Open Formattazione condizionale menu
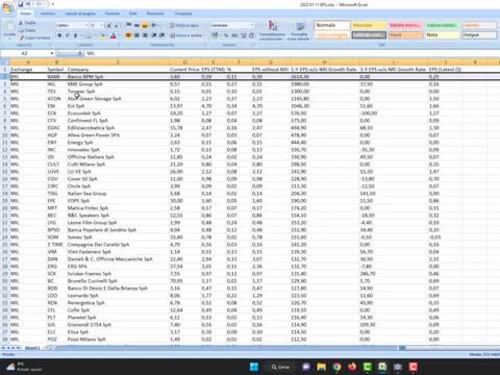Viewport: 500px width, 375px height. click(x=272, y=30)
